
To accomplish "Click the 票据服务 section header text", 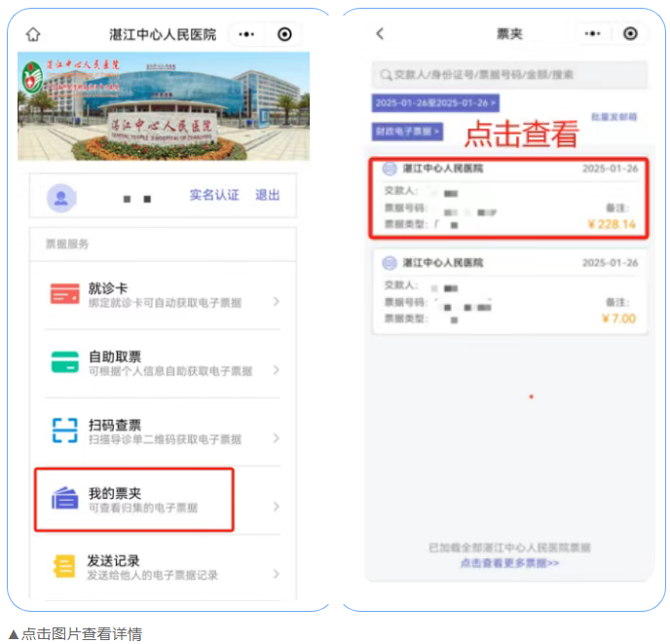I will [67, 244].
